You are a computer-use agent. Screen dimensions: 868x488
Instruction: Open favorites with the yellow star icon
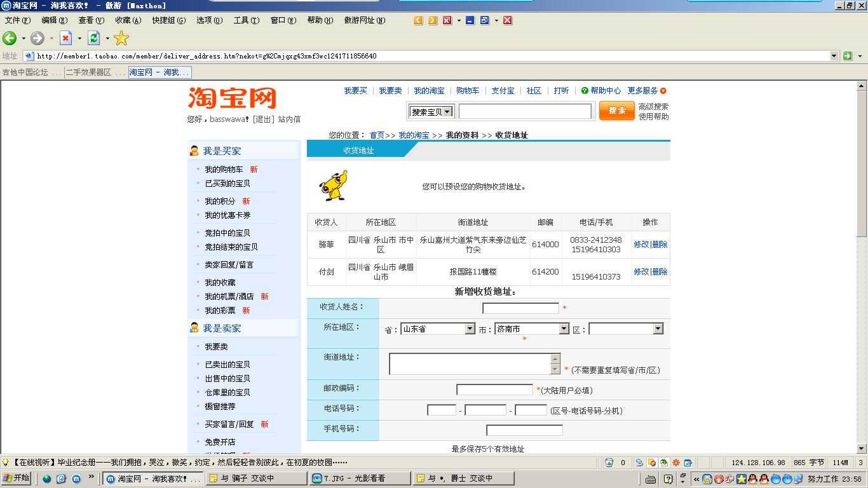click(121, 39)
